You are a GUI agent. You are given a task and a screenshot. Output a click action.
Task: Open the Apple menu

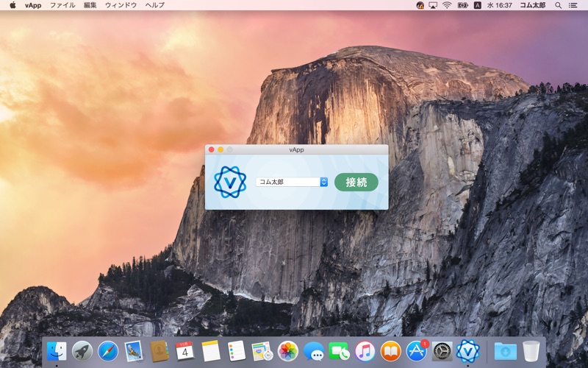coord(12,5)
